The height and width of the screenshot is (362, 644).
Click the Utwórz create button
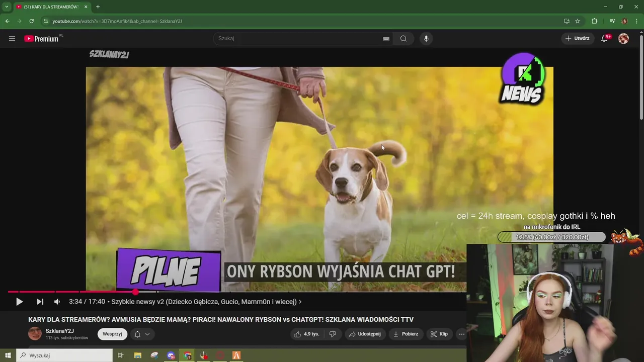tap(578, 38)
